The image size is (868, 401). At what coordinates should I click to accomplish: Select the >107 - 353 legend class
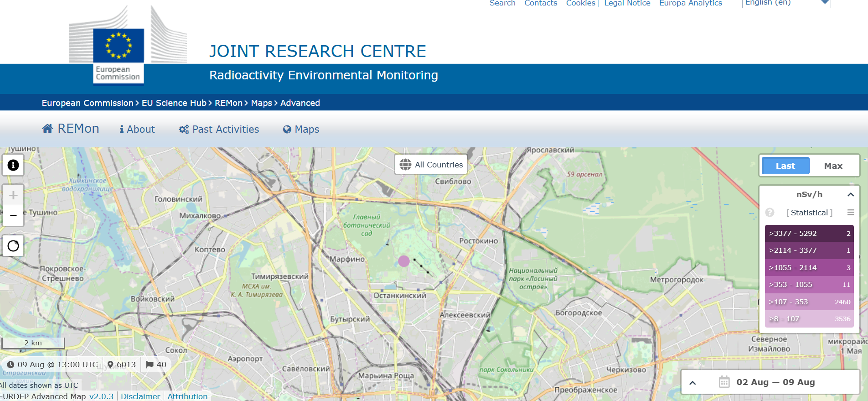(809, 302)
